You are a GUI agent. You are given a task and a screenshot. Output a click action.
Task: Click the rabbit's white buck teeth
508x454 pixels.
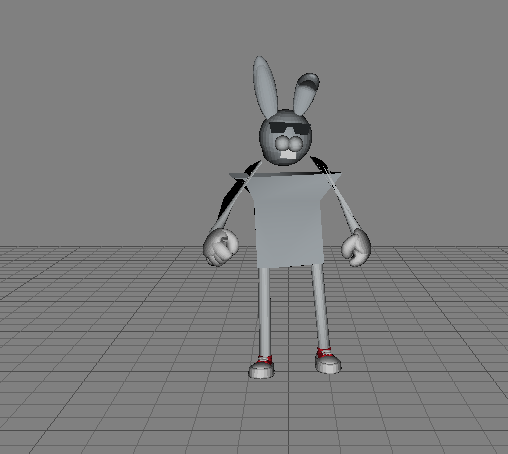pyautogui.click(x=289, y=155)
